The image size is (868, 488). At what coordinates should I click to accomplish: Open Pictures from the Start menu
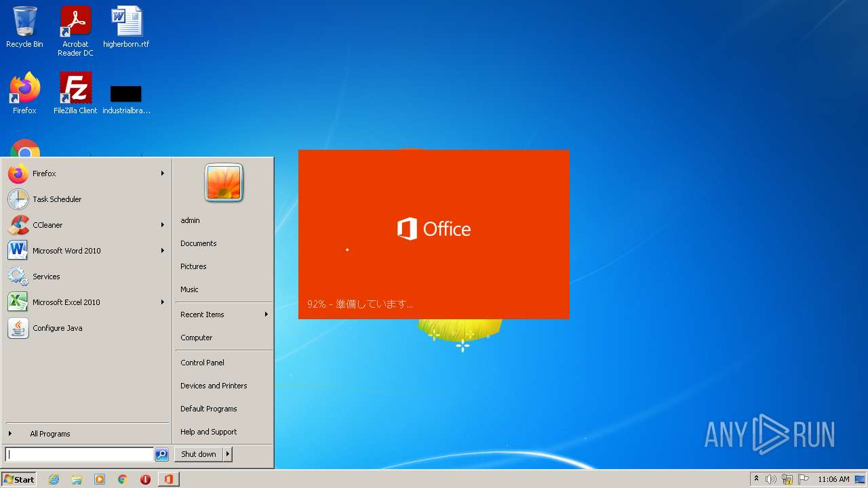(x=193, y=266)
